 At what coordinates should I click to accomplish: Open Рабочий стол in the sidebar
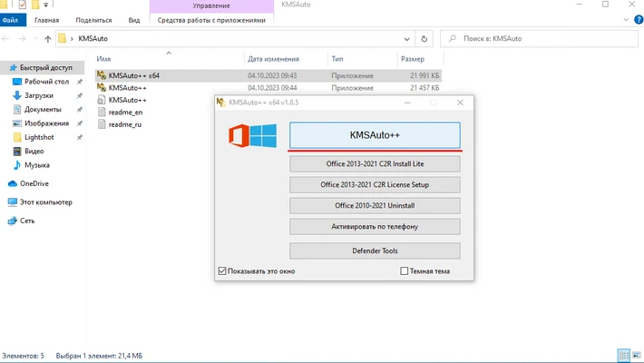tap(46, 82)
